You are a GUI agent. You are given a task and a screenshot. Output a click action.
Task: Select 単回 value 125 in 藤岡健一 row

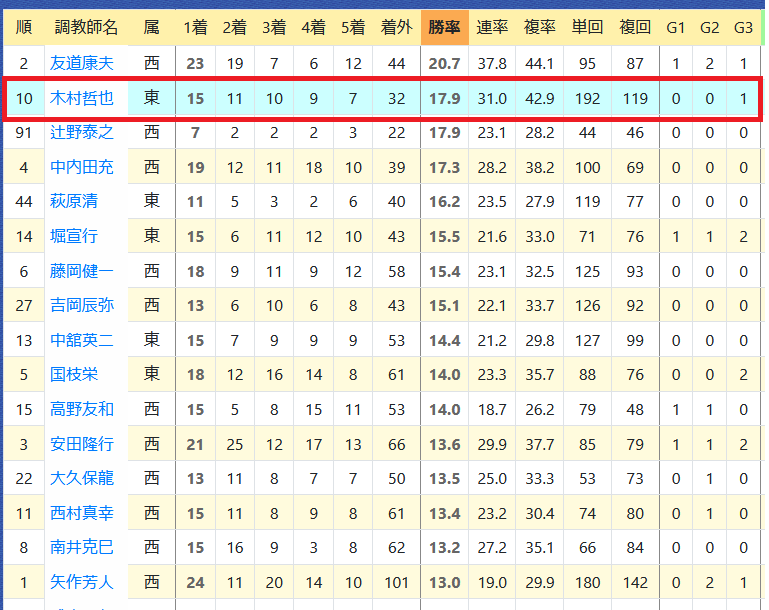click(x=587, y=272)
